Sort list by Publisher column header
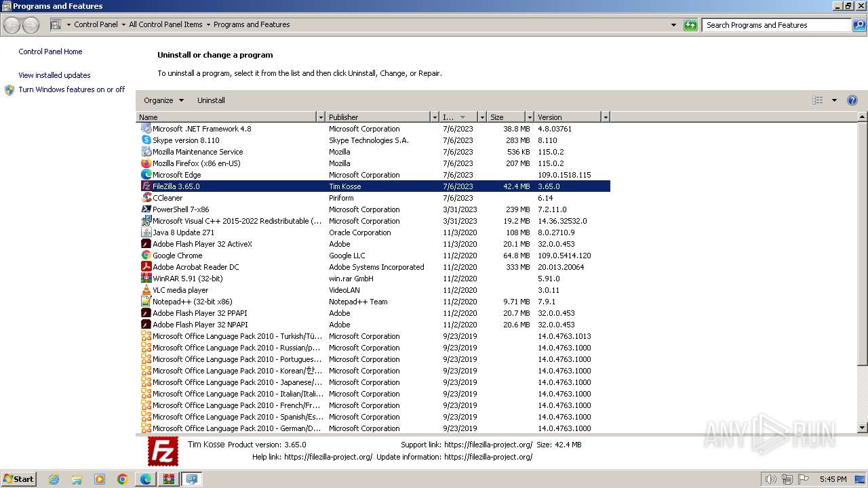Image resolution: width=868 pixels, height=488 pixels. pos(378,117)
